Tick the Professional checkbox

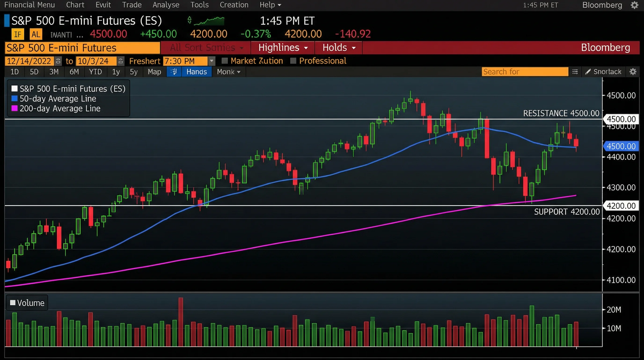pos(293,61)
